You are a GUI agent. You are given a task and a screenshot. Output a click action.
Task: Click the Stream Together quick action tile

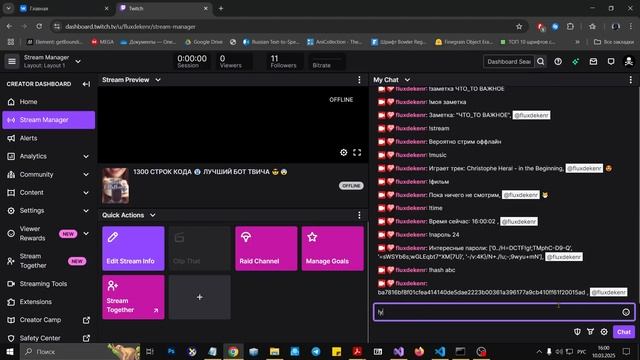133,297
